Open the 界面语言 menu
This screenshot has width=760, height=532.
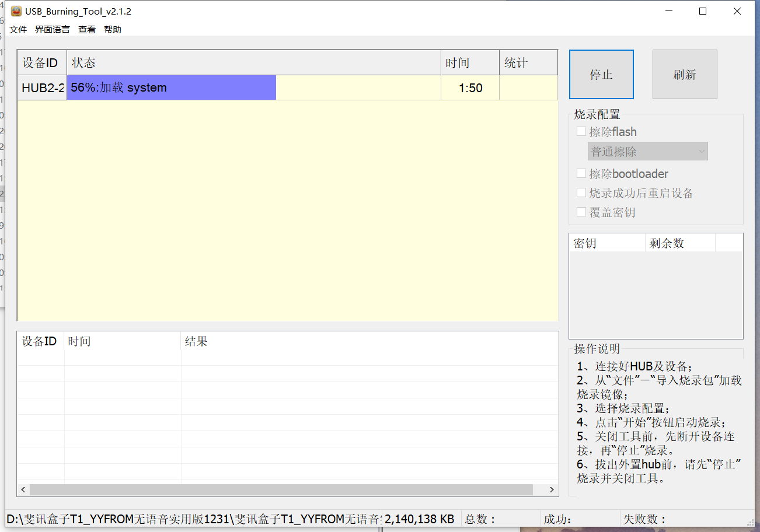pos(53,29)
